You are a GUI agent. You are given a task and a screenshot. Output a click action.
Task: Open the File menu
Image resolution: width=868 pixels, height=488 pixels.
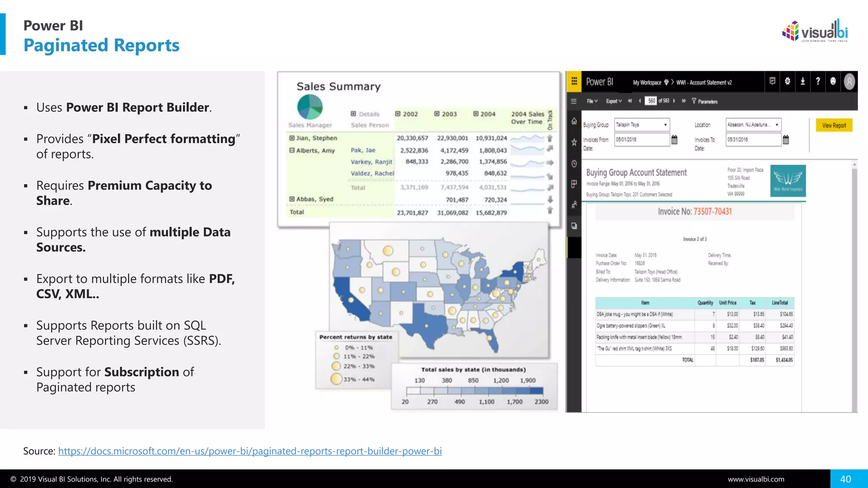point(592,101)
